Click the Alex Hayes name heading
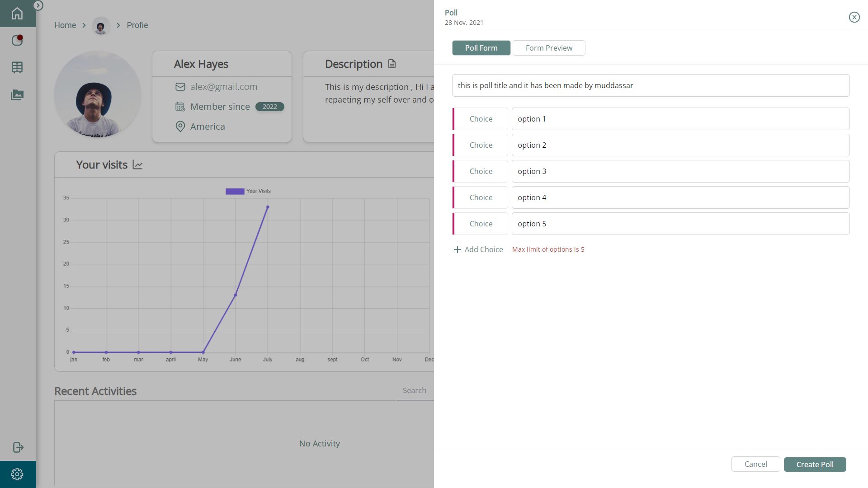 [201, 64]
